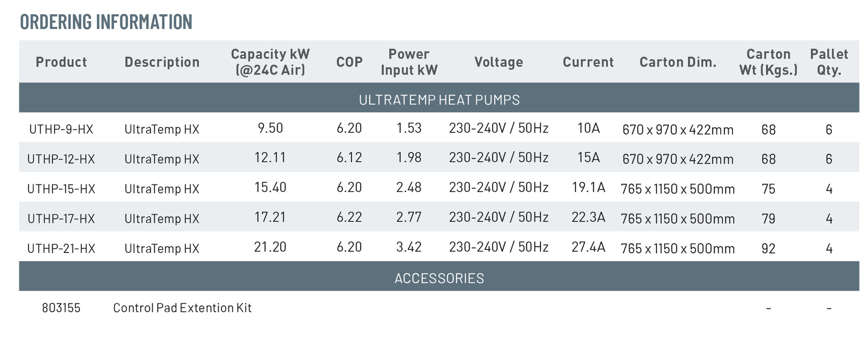
Task: Select product code UTHP-21-HX
Action: tap(61, 248)
